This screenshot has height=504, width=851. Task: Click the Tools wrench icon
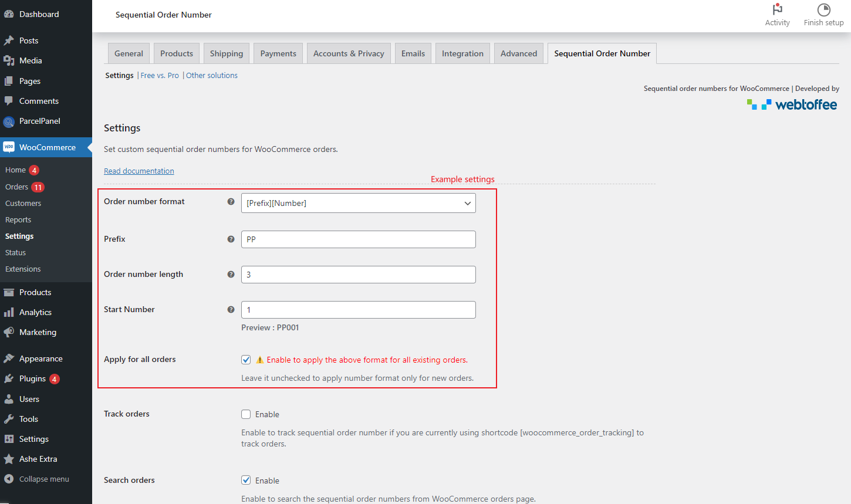pyautogui.click(x=9, y=419)
